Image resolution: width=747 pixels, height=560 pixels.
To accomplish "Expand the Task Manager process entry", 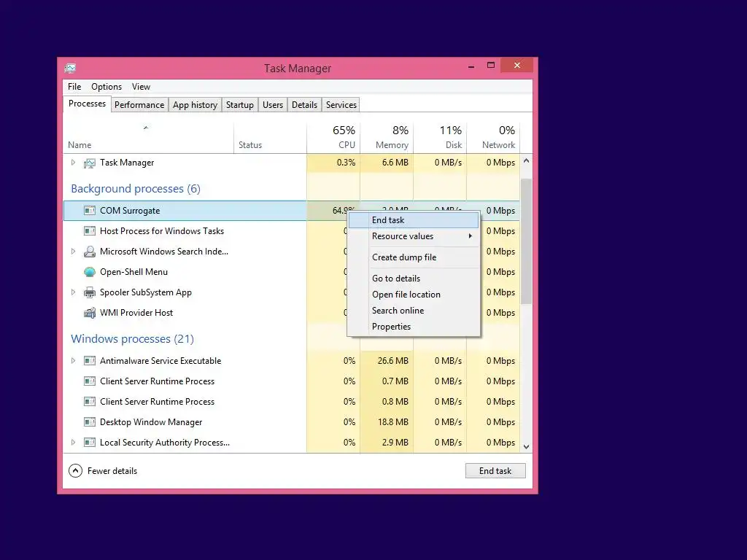I will point(73,163).
